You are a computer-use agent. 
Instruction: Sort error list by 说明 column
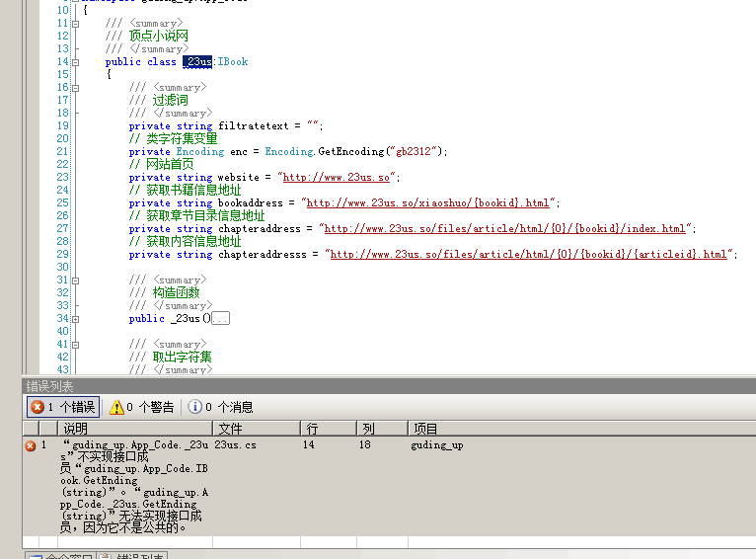pos(135,429)
